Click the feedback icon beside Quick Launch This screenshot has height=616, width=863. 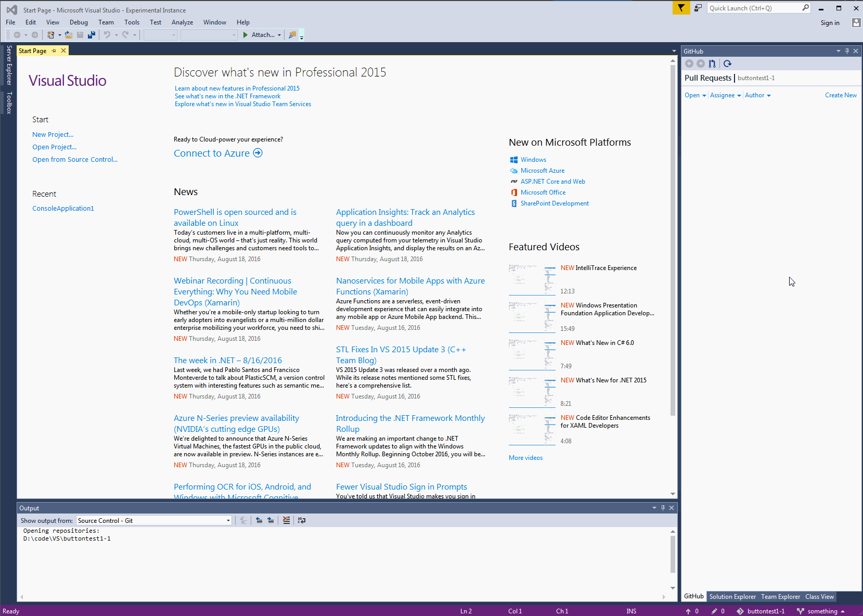point(698,8)
